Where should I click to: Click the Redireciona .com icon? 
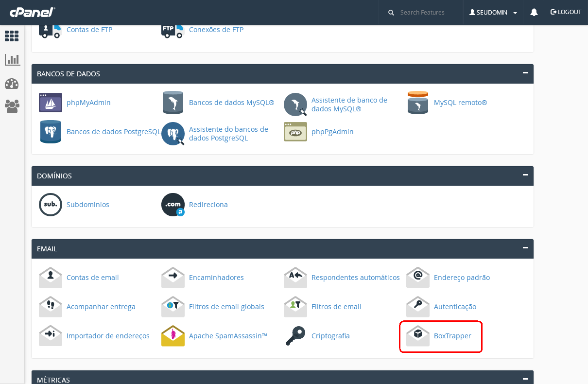click(173, 205)
